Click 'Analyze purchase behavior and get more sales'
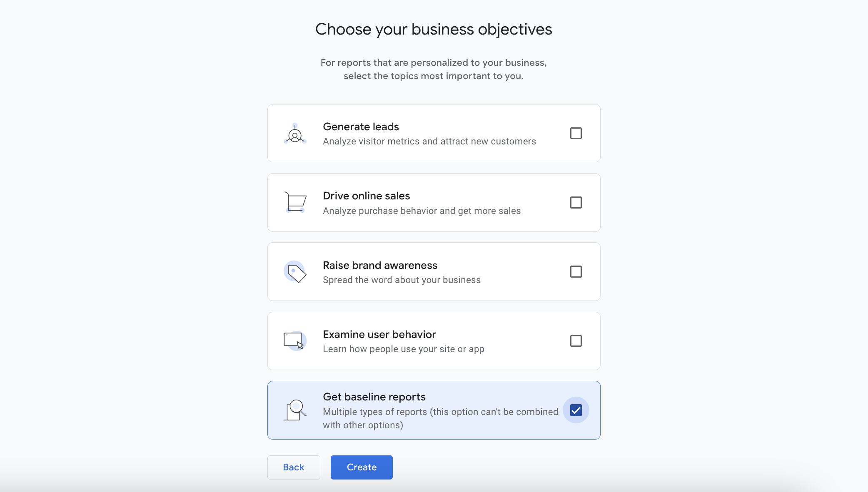The height and width of the screenshot is (492, 868). point(422,211)
